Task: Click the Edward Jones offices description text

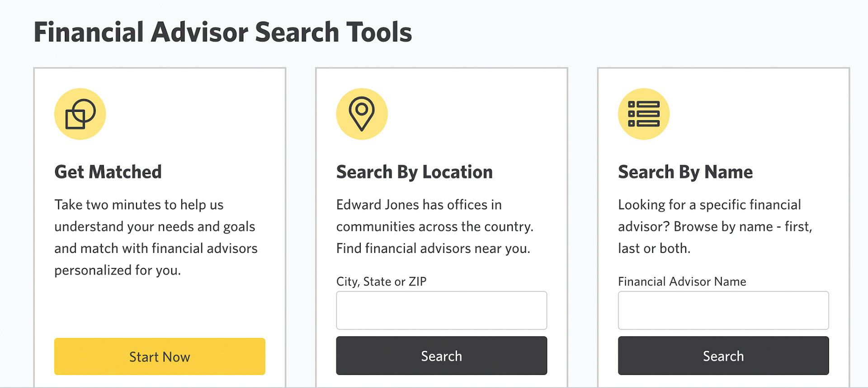Action: pyautogui.click(x=434, y=226)
